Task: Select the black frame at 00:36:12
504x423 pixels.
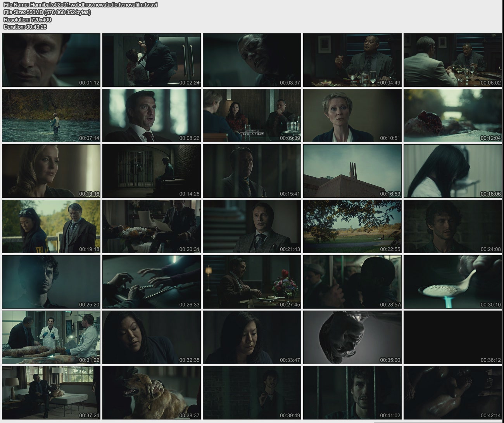Action: pyautogui.click(x=452, y=337)
